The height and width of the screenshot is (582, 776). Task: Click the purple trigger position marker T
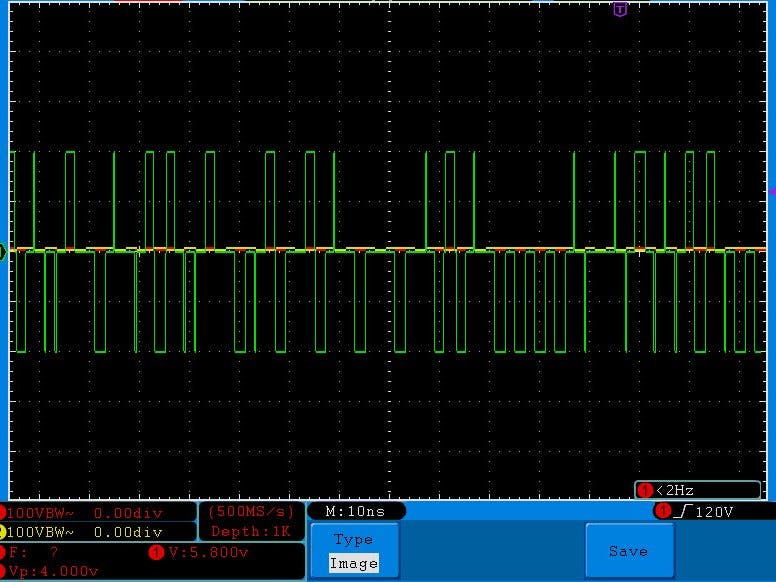click(x=620, y=9)
